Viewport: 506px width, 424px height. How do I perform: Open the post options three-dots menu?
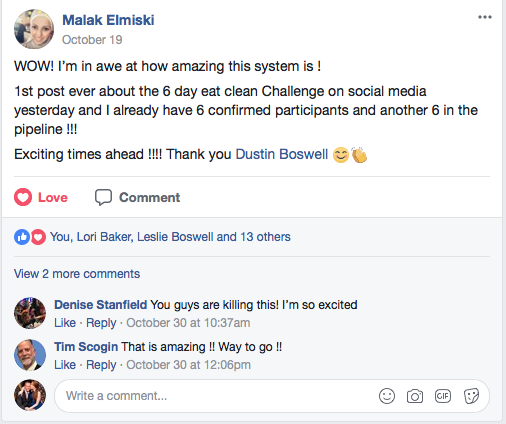(x=484, y=17)
